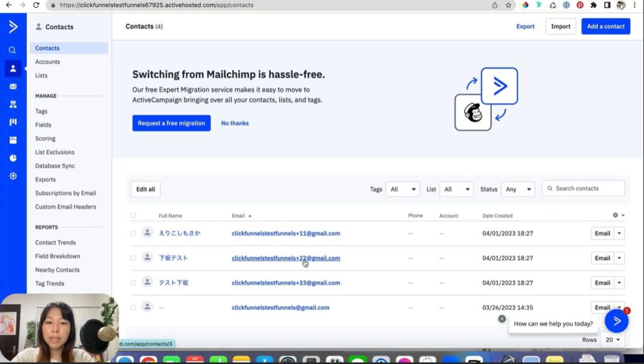Open search from the left sidebar magnifier icon
This screenshot has width=644, height=364.
click(13, 50)
